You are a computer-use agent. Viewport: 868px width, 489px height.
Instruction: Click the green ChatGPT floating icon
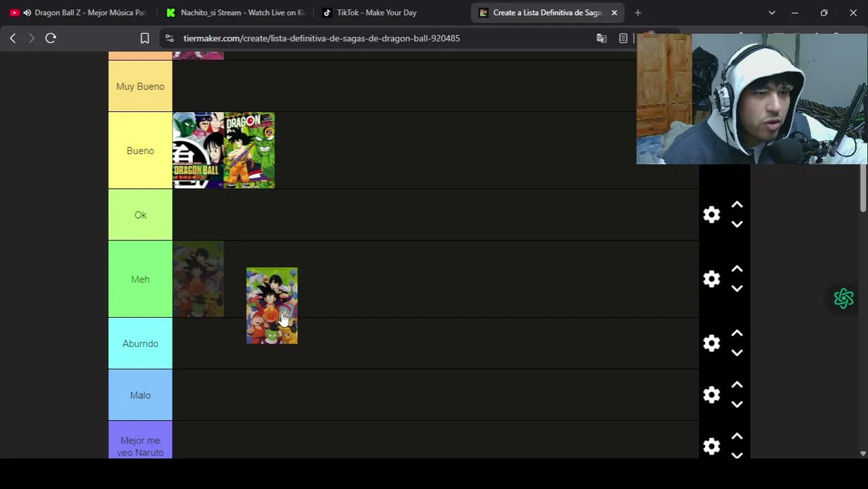(844, 298)
